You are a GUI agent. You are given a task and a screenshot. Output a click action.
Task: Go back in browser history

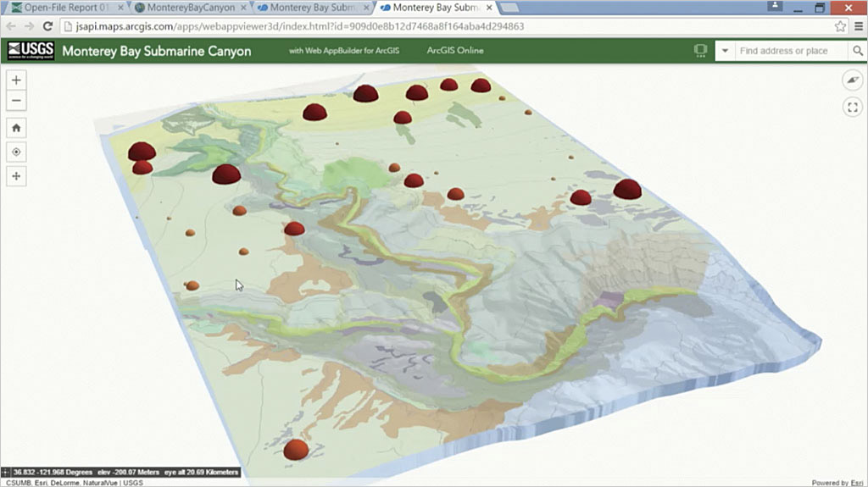click(11, 26)
